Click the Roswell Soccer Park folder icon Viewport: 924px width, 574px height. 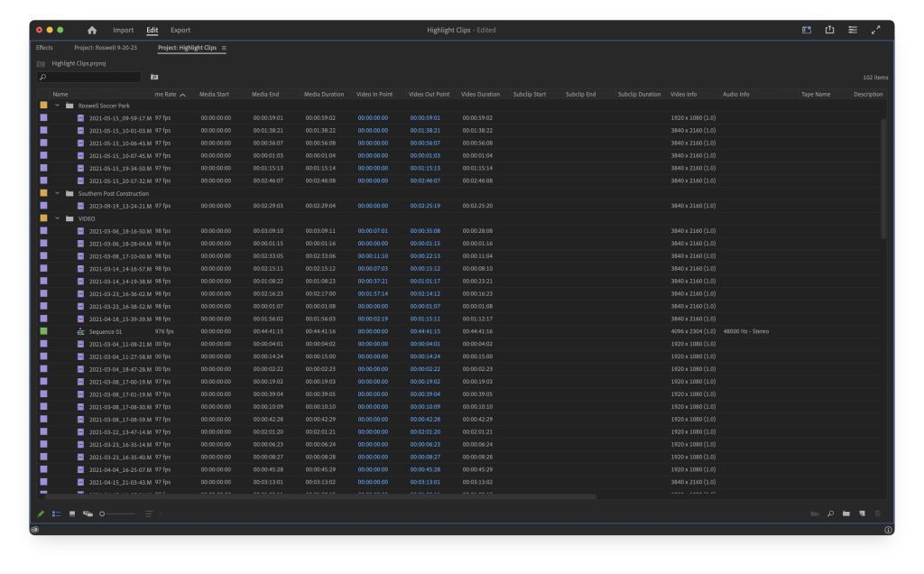(x=69, y=106)
